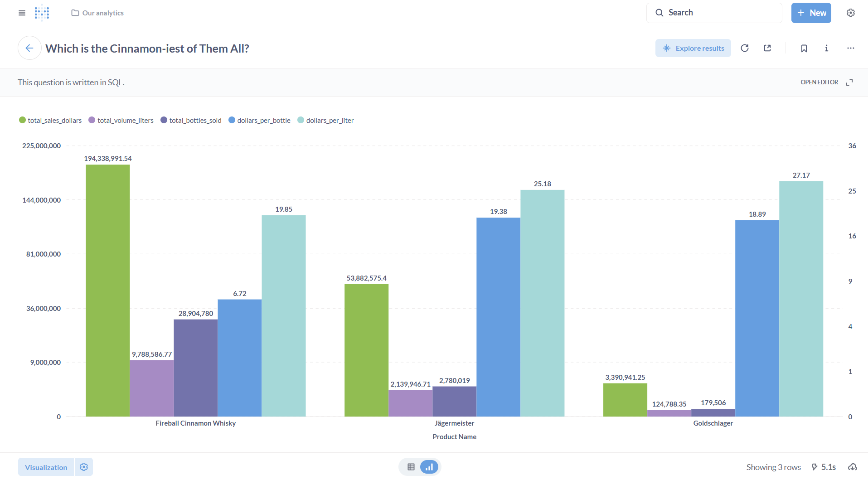Open the top-right settings gear menu

[x=851, y=13]
